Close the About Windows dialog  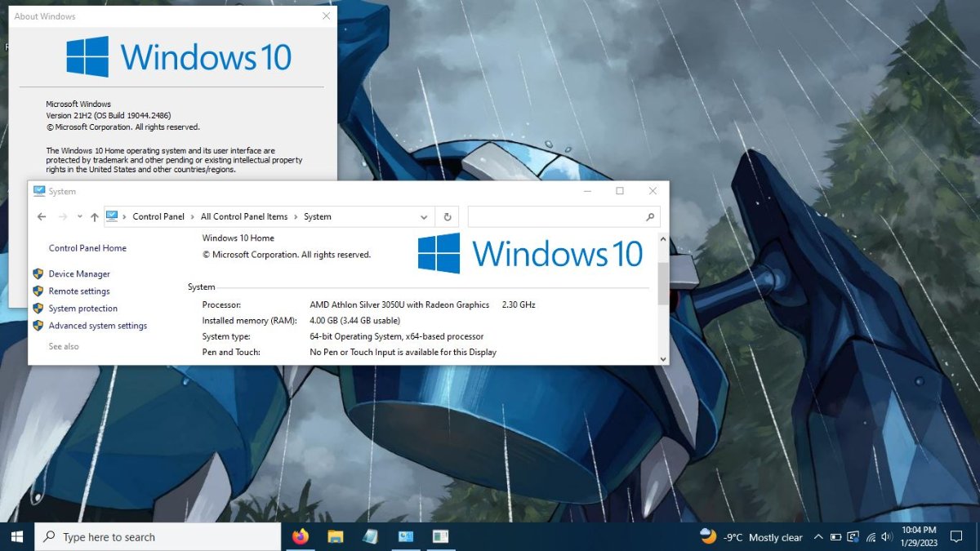[x=327, y=16]
